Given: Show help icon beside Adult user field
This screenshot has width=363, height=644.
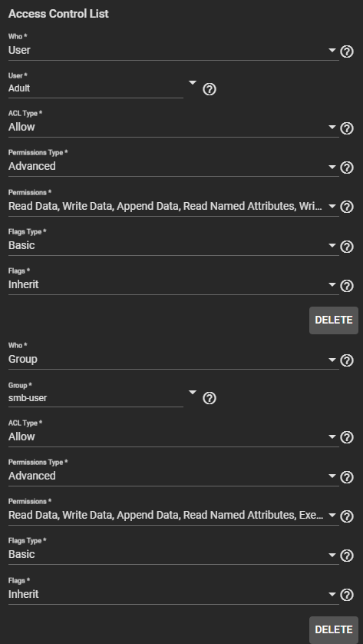Looking at the screenshot, I should [x=210, y=89].
